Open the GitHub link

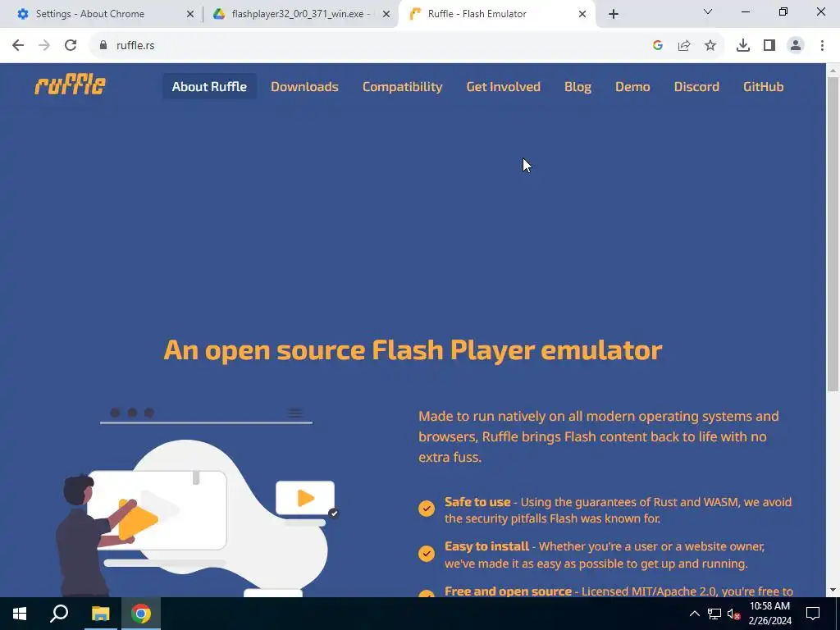764,86
